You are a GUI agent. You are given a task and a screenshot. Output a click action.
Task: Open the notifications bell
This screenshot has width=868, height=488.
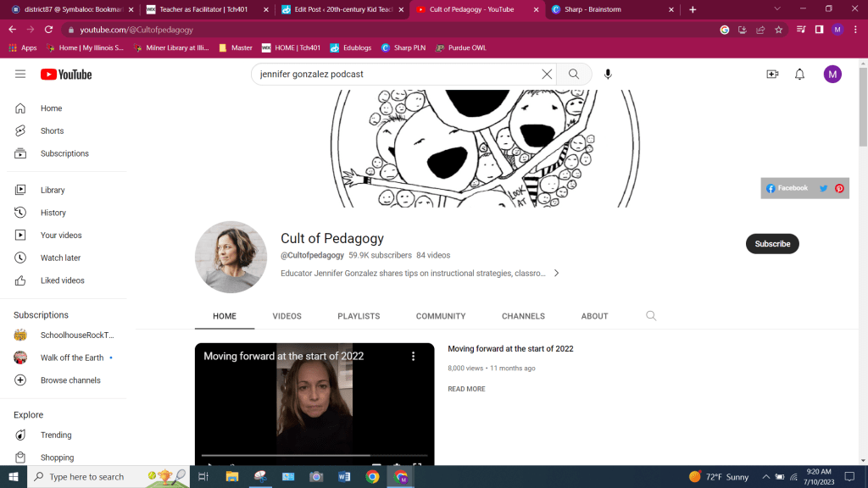(799, 75)
